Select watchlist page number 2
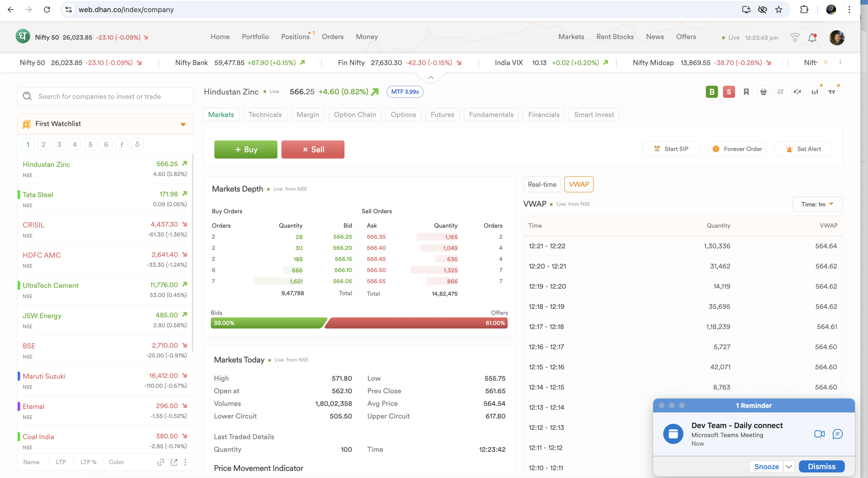Viewport: 868px width, 478px height. [x=43, y=144]
